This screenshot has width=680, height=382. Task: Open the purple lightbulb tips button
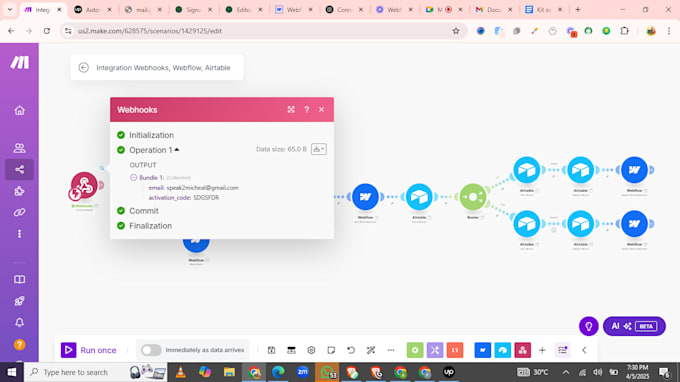(x=588, y=326)
